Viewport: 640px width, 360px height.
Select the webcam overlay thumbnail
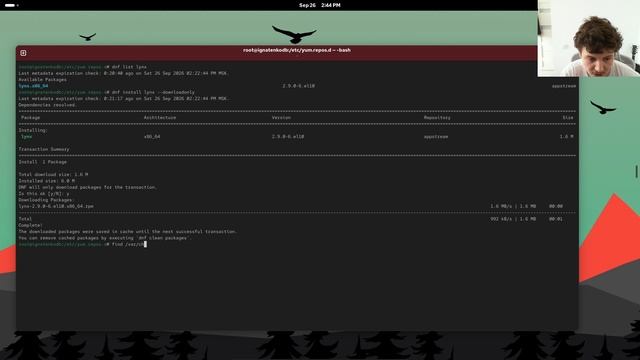(x=589, y=38)
